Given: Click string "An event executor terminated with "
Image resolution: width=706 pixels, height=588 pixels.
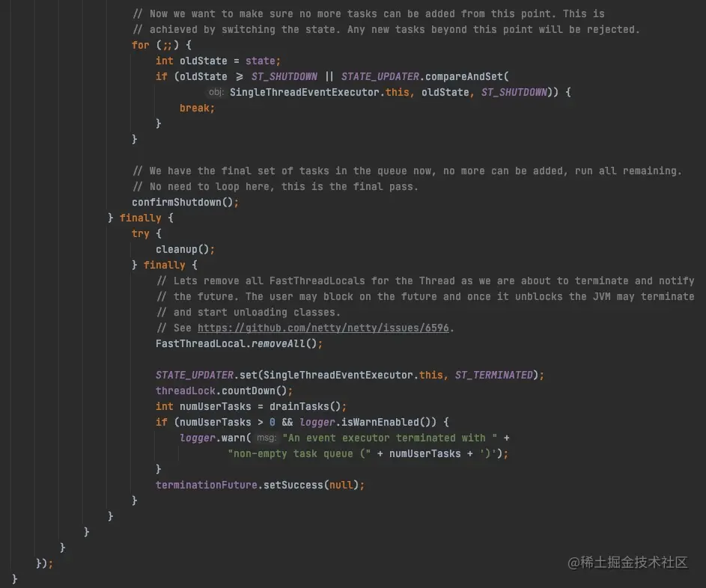Looking at the screenshot, I should coord(389,438).
